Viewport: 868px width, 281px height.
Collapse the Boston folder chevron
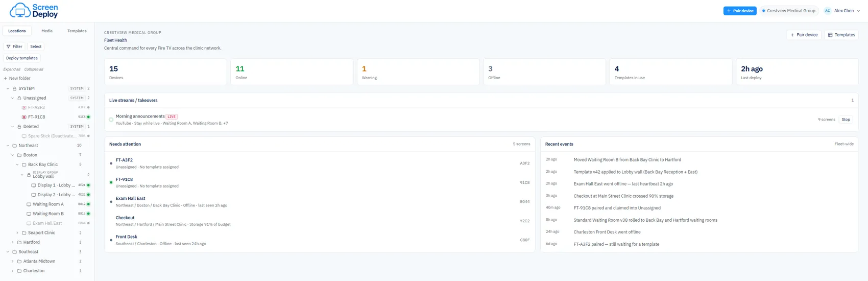[13, 155]
